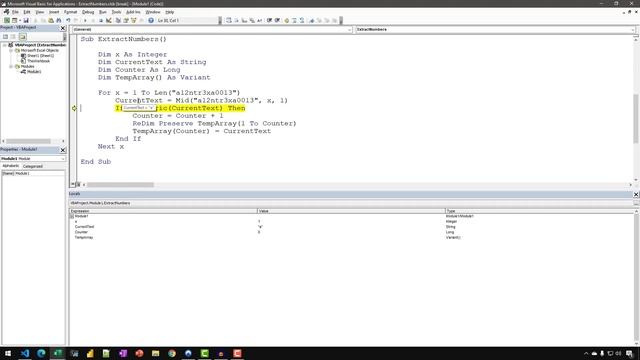Open the Help menu
Image resolution: width=640 pixels, height=360 pixels.
pyautogui.click(x=170, y=12)
